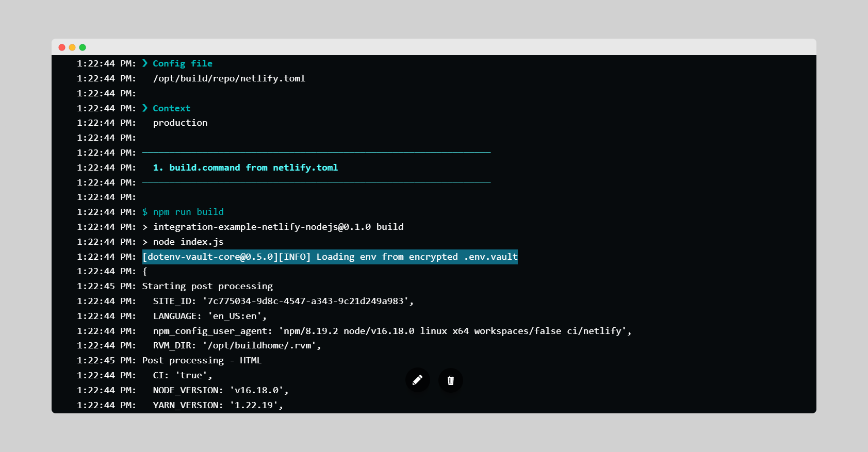Click the npm_config_user_agent line

[x=392, y=331]
